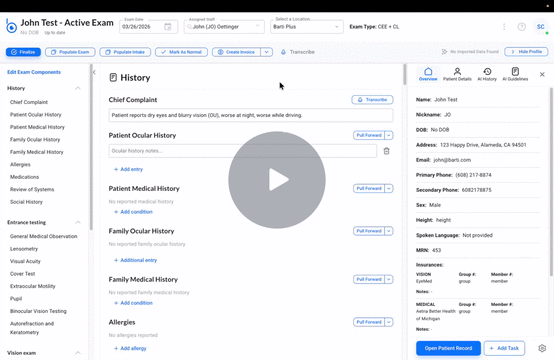This screenshot has height=360, width=554.
Task: Click Edit Exam Components link
Action: pos(34,72)
